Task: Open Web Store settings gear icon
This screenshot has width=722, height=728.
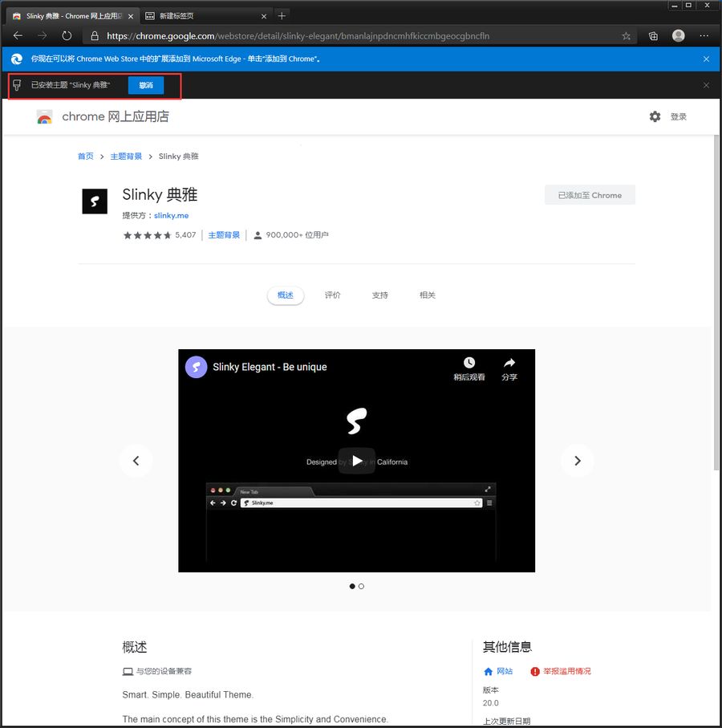Action: (x=655, y=116)
